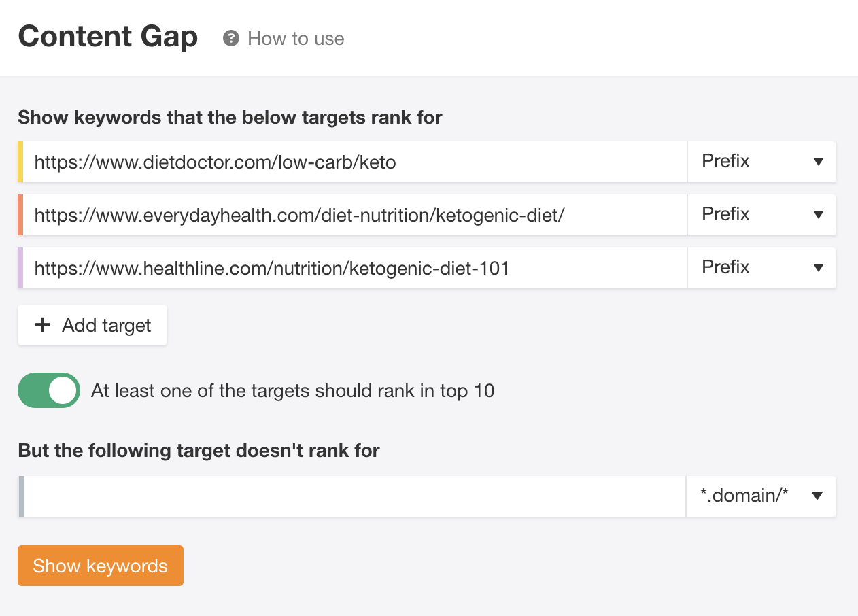Click the purple stripe on the third target
Image resolution: width=858 pixels, height=616 pixels.
tap(20, 268)
